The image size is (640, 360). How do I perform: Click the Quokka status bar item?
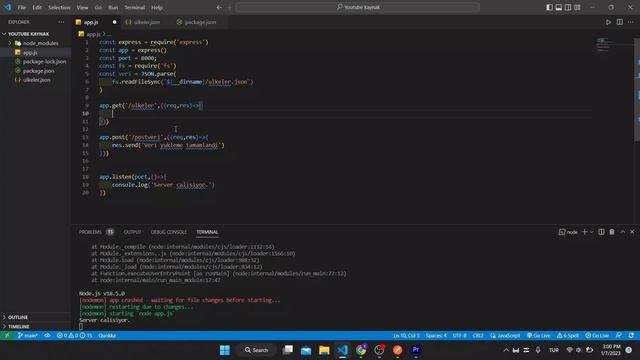(107, 336)
